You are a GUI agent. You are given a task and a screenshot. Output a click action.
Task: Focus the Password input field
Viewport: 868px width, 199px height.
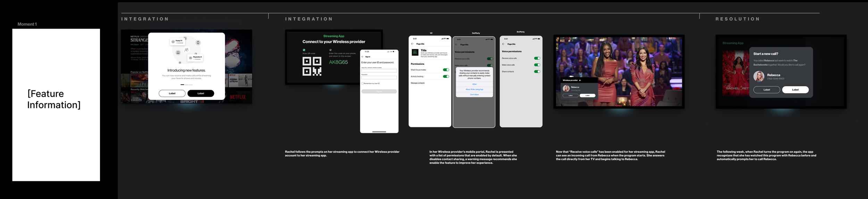tap(379, 77)
